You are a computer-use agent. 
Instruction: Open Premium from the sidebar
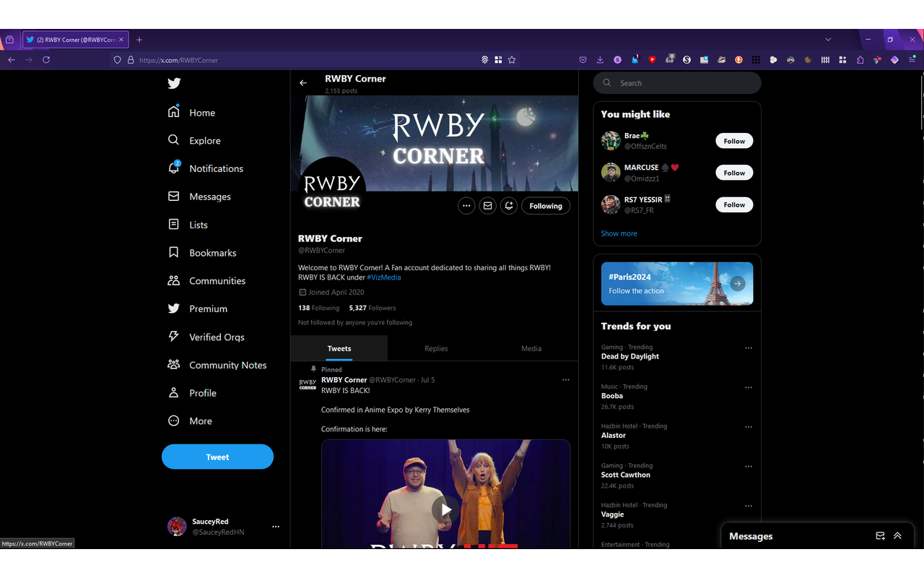point(197,309)
